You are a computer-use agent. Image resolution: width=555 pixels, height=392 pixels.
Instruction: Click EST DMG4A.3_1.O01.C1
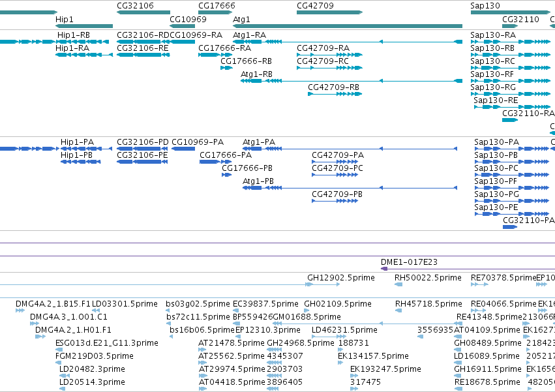coord(68,317)
